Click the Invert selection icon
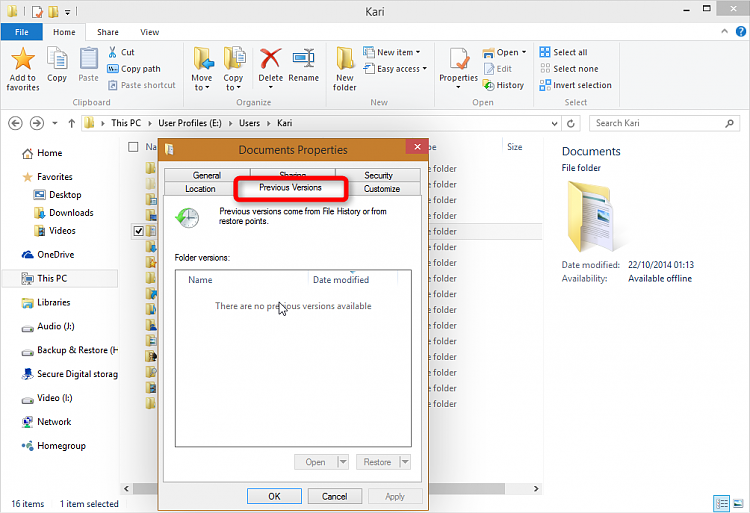This screenshot has width=750, height=513. tap(545, 85)
